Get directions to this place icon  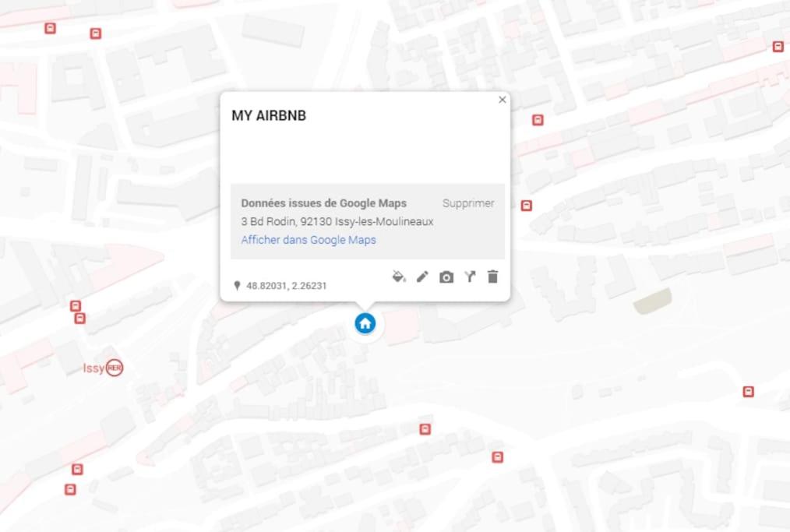[x=470, y=277]
